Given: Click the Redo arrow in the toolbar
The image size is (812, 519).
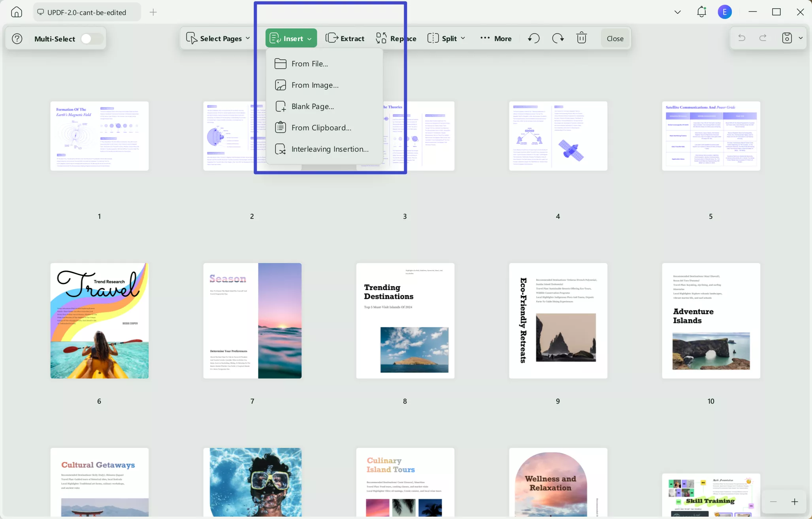Looking at the screenshot, I should click(x=557, y=38).
